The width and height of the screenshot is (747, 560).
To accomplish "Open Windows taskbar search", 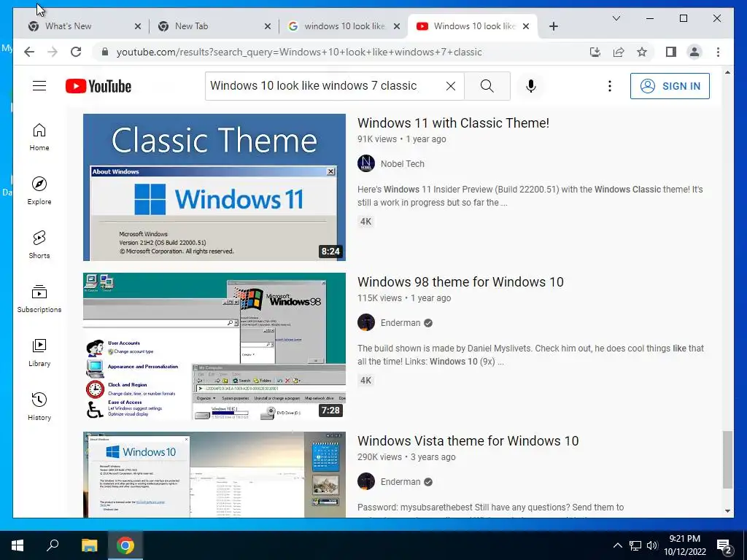I will [x=53, y=545].
